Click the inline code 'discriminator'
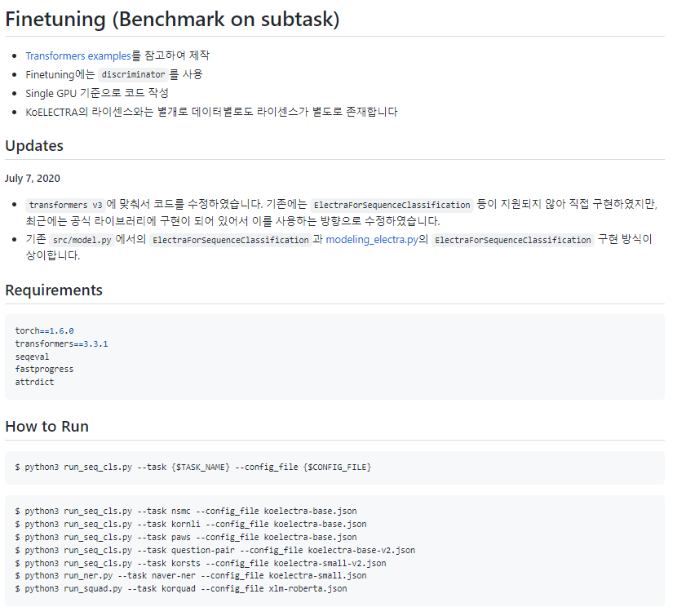The width and height of the screenshot is (686, 616). click(134, 75)
